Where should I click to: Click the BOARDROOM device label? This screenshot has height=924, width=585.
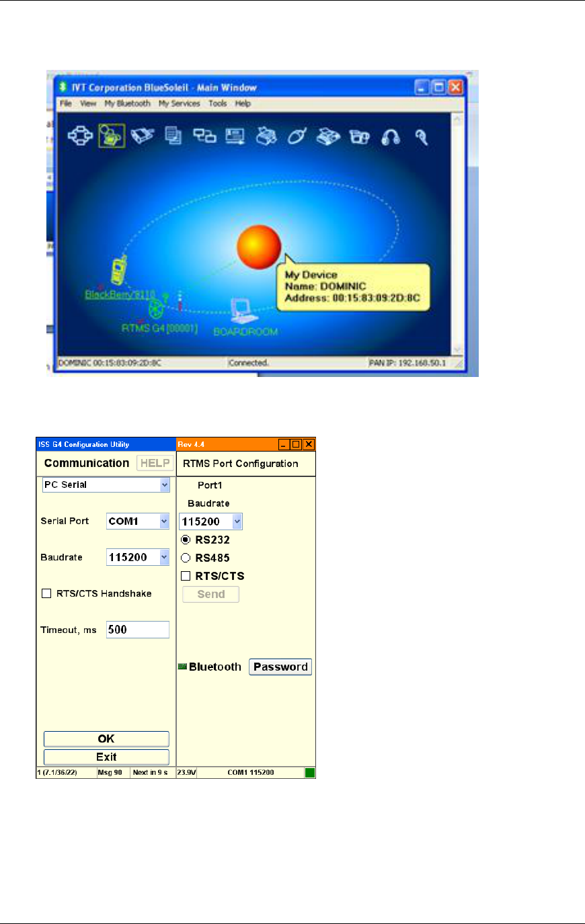pyautogui.click(x=245, y=331)
